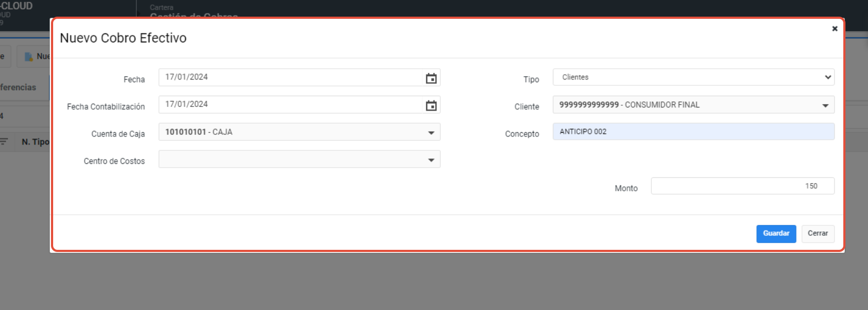Close the Nuevo Cobro Efectivo dialog with X

click(835, 28)
